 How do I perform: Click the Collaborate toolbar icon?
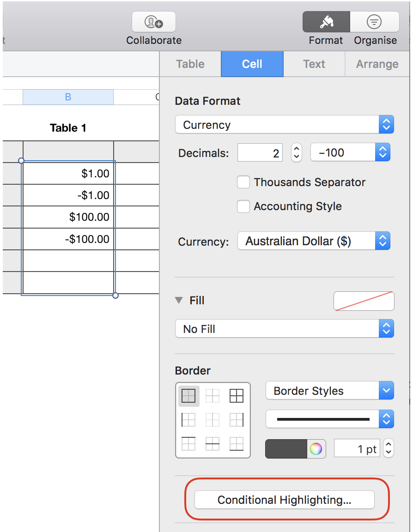154,22
